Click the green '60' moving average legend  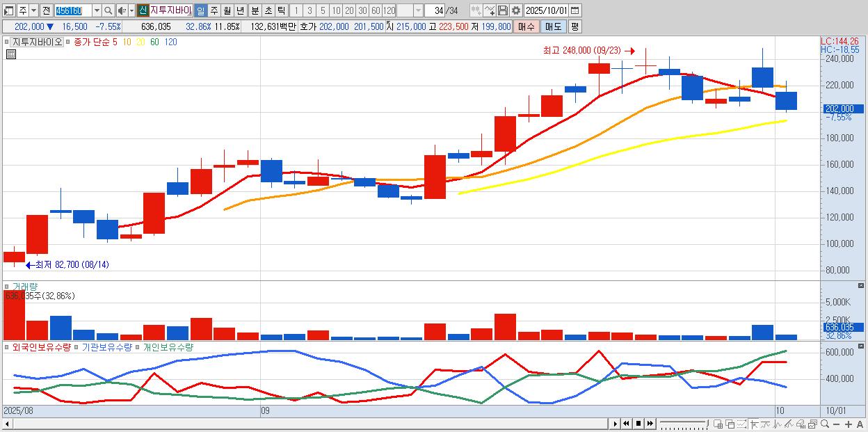click(x=154, y=42)
